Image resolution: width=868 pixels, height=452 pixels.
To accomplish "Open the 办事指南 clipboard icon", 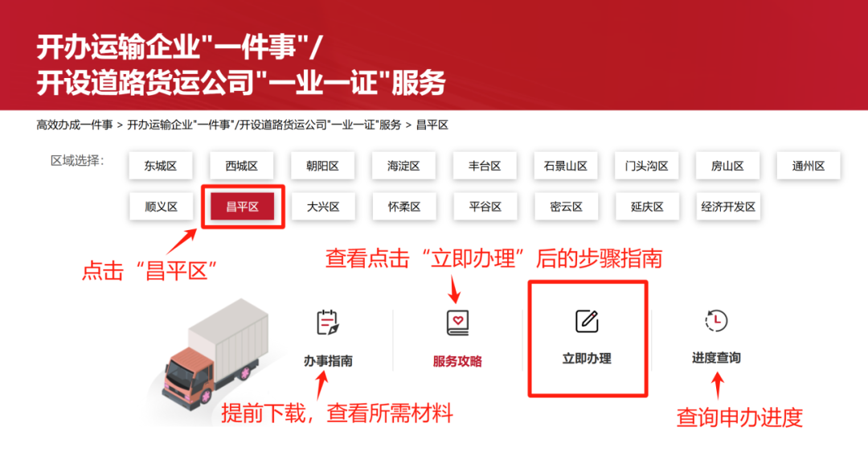I will coord(327,322).
